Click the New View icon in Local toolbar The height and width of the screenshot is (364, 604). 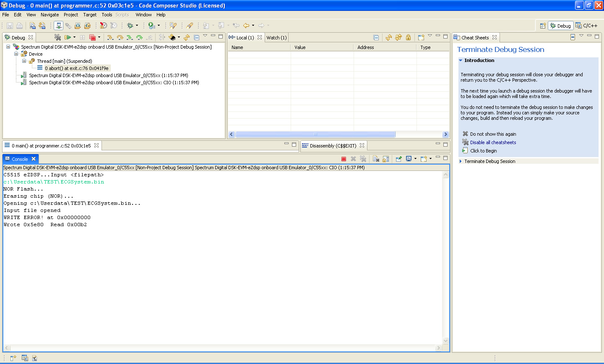click(x=421, y=37)
